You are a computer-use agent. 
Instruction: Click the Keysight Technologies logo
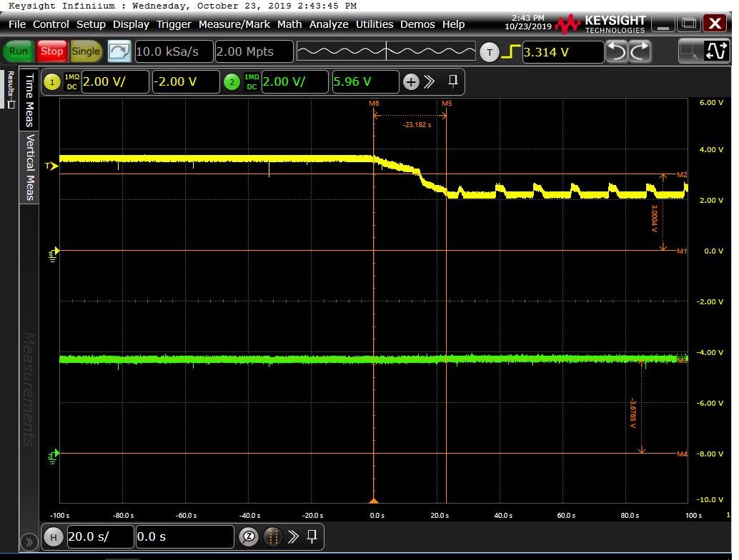pos(600,24)
